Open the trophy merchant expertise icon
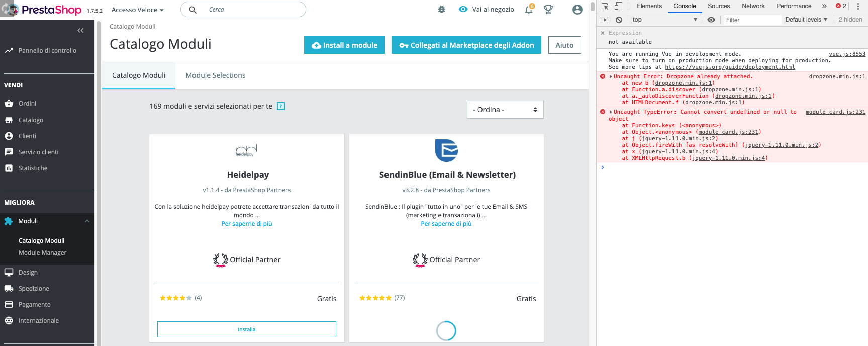Image resolution: width=868 pixels, height=346 pixels. (548, 9)
